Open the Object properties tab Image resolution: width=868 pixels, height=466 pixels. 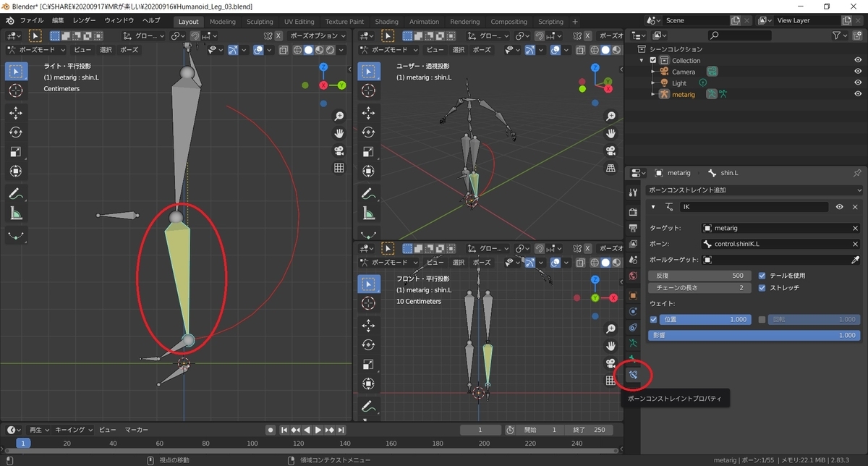(x=634, y=295)
